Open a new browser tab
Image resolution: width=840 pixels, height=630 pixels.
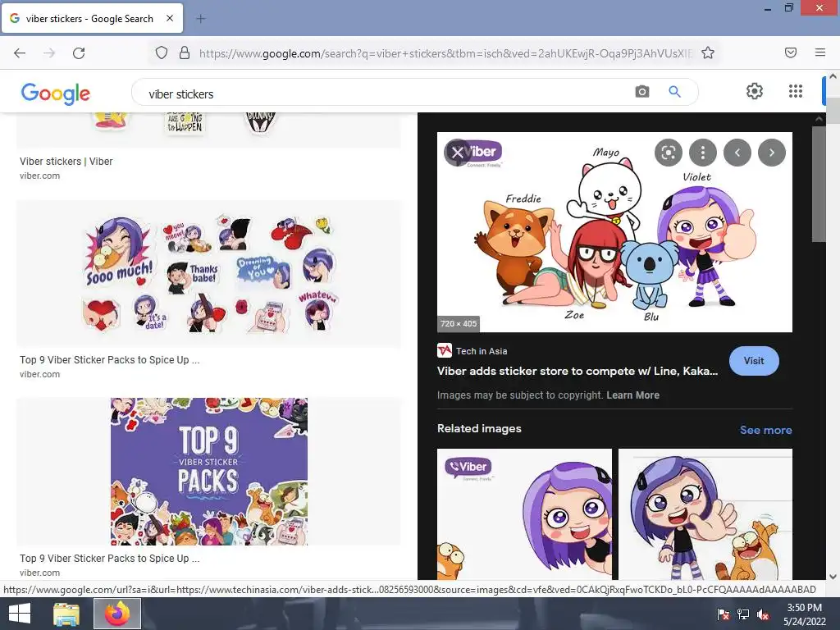pos(200,19)
